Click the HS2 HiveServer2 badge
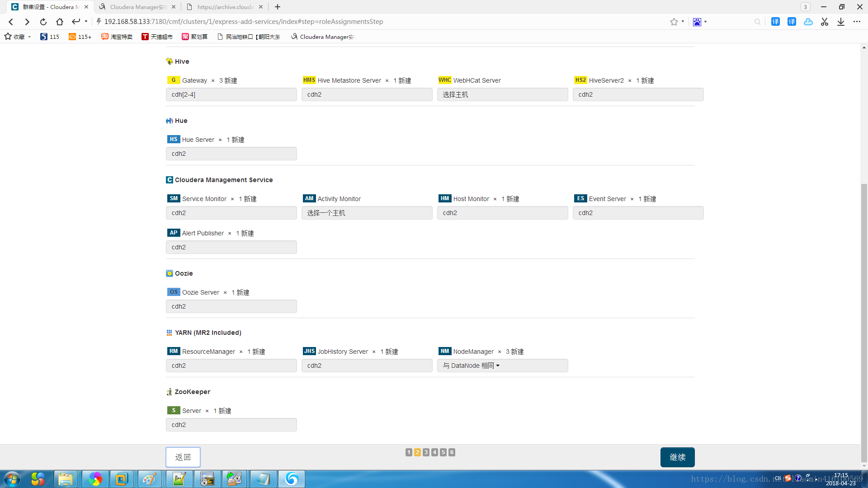868x488 pixels. click(580, 80)
